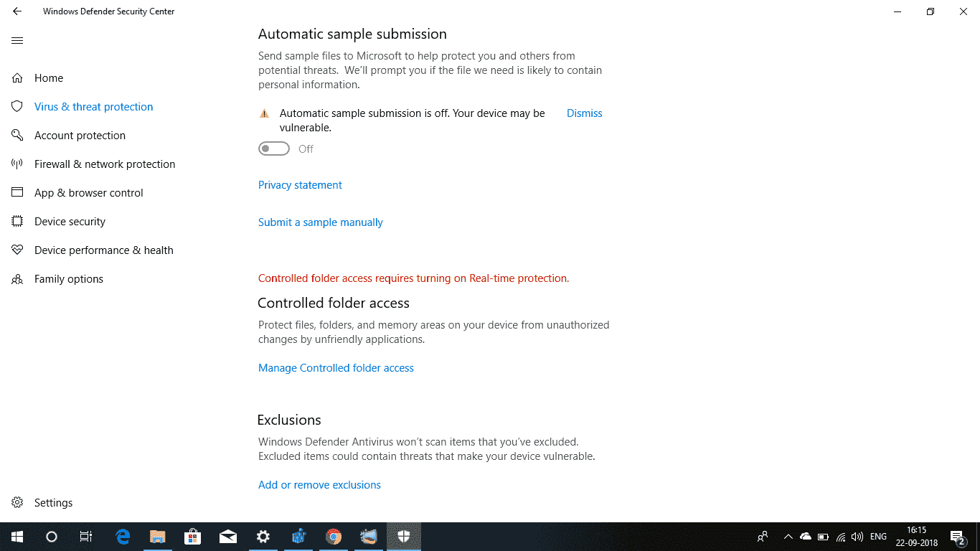Open the Mail app from taskbar
Viewport: 980px width, 551px height.
pyautogui.click(x=228, y=537)
